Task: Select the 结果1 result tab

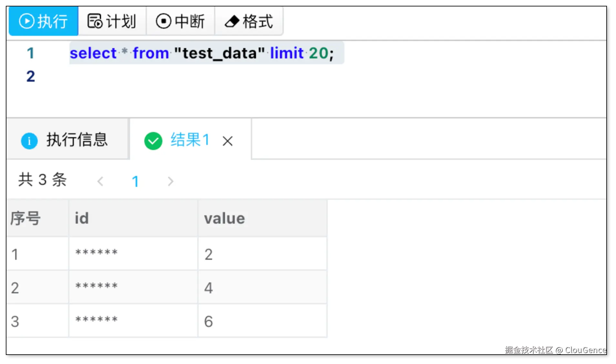Action: click(190, 139)
